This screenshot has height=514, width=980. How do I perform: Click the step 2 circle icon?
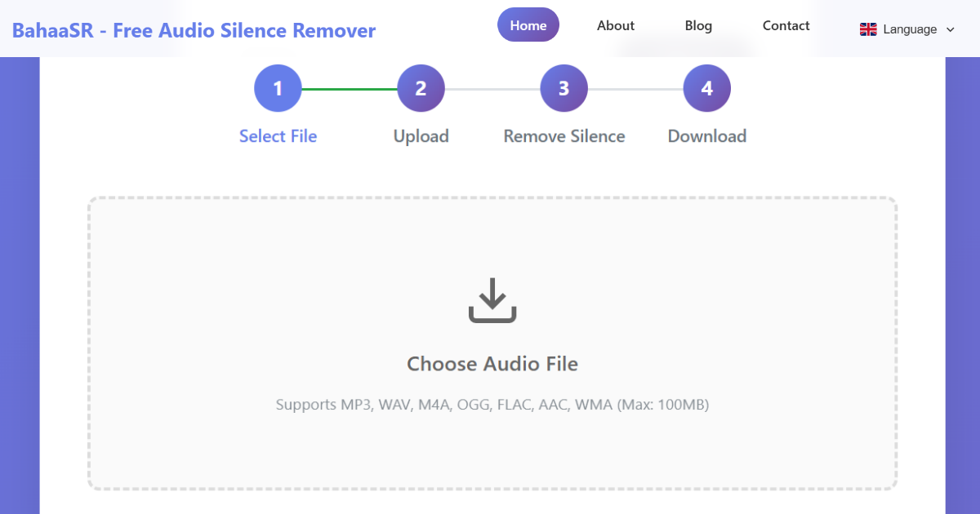tap(421, 88)
